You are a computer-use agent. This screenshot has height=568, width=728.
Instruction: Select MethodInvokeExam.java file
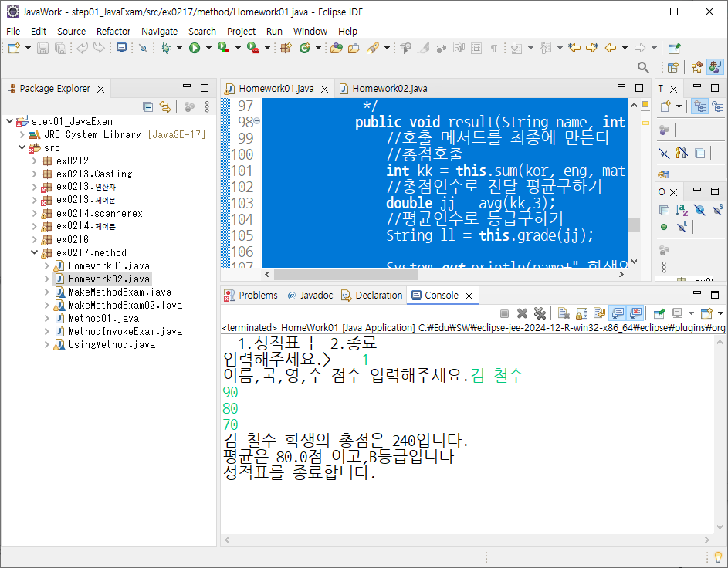coord(125,331)
